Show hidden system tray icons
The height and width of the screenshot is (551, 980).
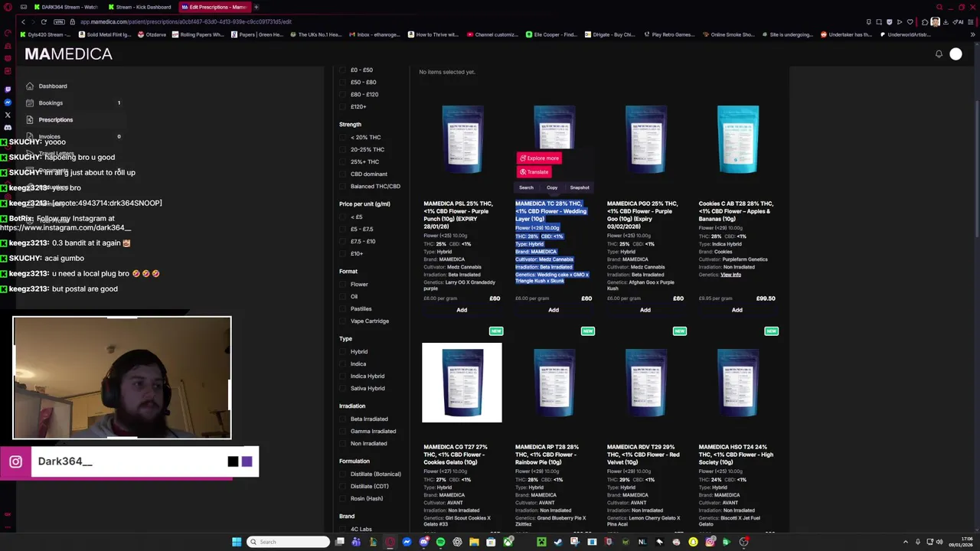tap(906, 542)
